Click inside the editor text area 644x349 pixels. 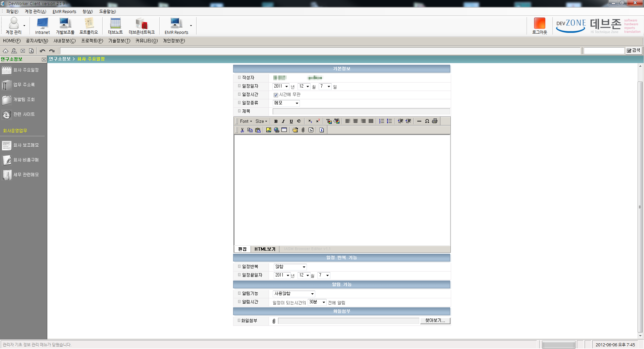click(x=342, y=190)
